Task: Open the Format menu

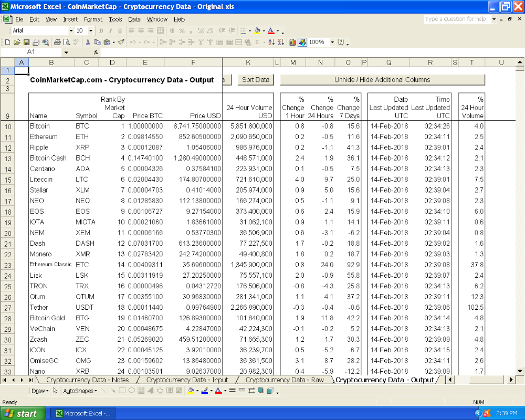Action: tap(93, 19)
